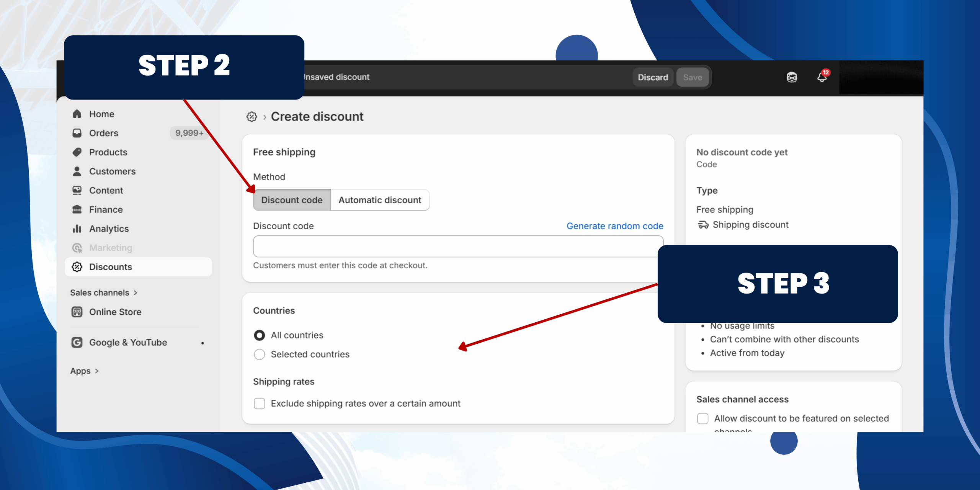980x490 pixels.
Task: Switch to Automatic discount method
Action: (x=379, y=200)
